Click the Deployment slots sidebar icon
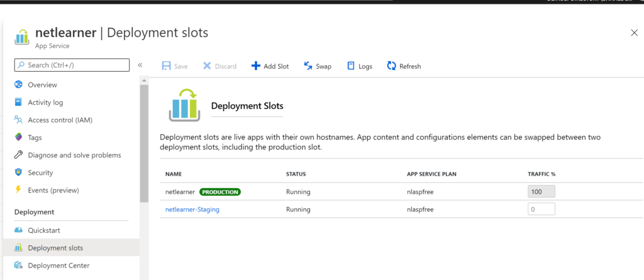This screenshot has height=280, width=644. [18, 248]
